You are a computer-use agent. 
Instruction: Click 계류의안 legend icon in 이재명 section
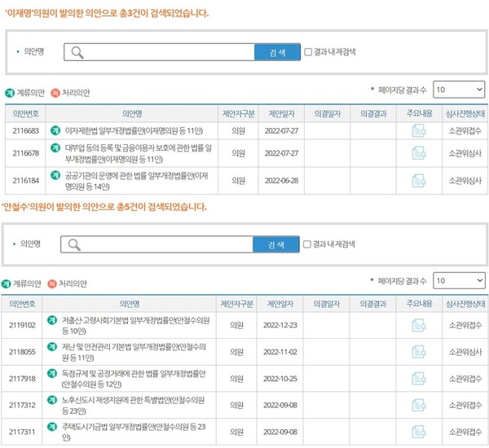coord(10,93)
